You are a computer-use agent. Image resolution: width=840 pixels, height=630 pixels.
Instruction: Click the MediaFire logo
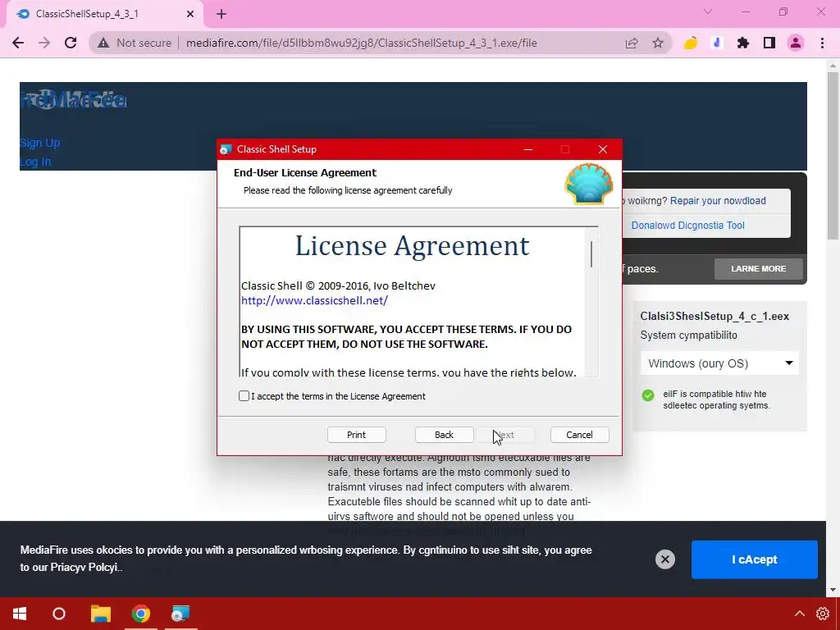(73, 99)
